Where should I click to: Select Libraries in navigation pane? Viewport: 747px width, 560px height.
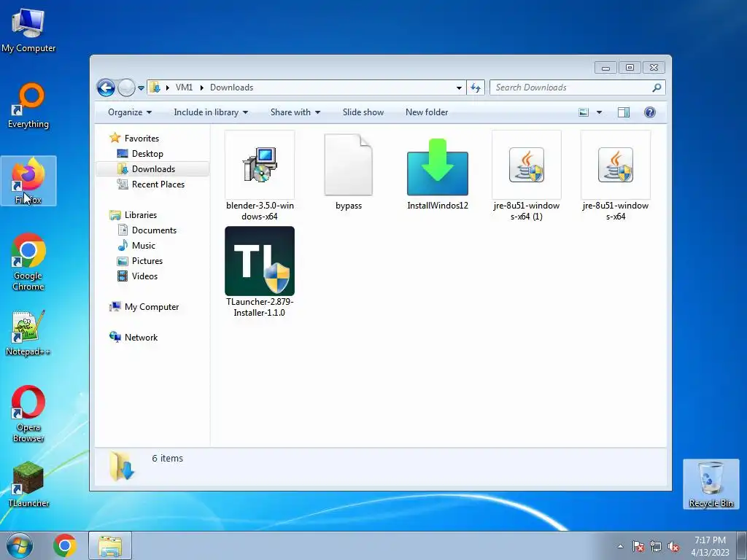tap(141, 215)
